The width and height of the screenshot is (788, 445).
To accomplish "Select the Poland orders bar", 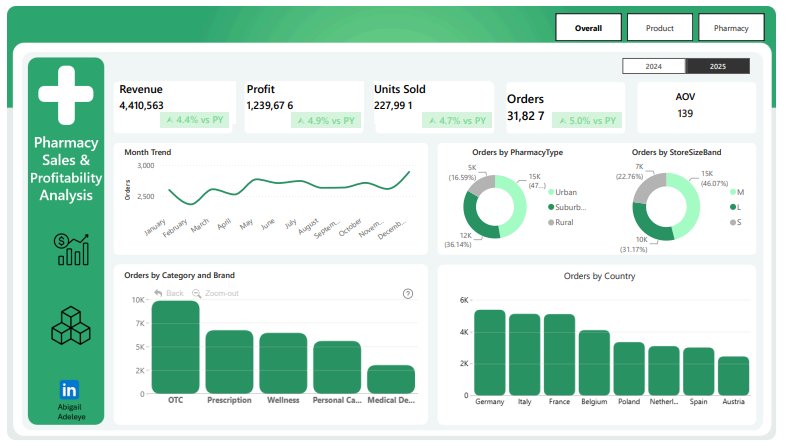I will coord(629,369).
